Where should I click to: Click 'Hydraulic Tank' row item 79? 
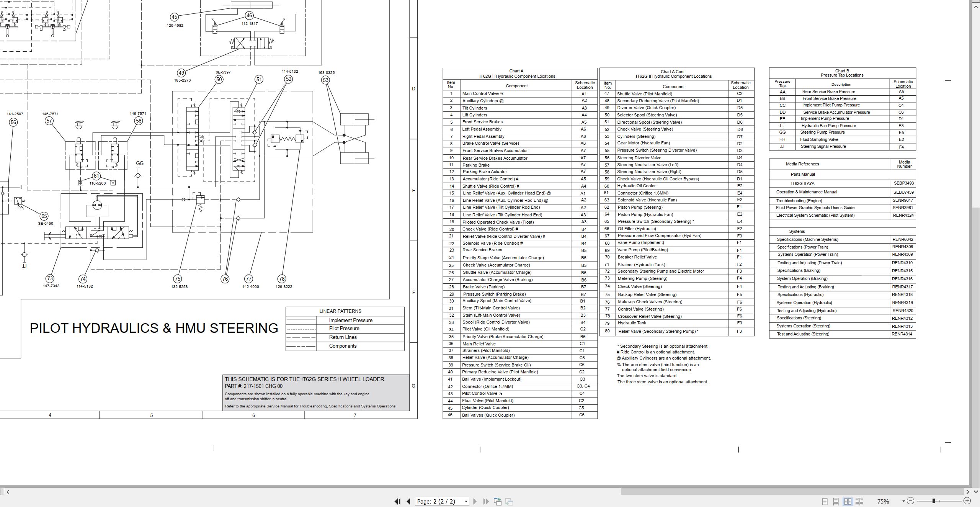click(x=677, y=323)
